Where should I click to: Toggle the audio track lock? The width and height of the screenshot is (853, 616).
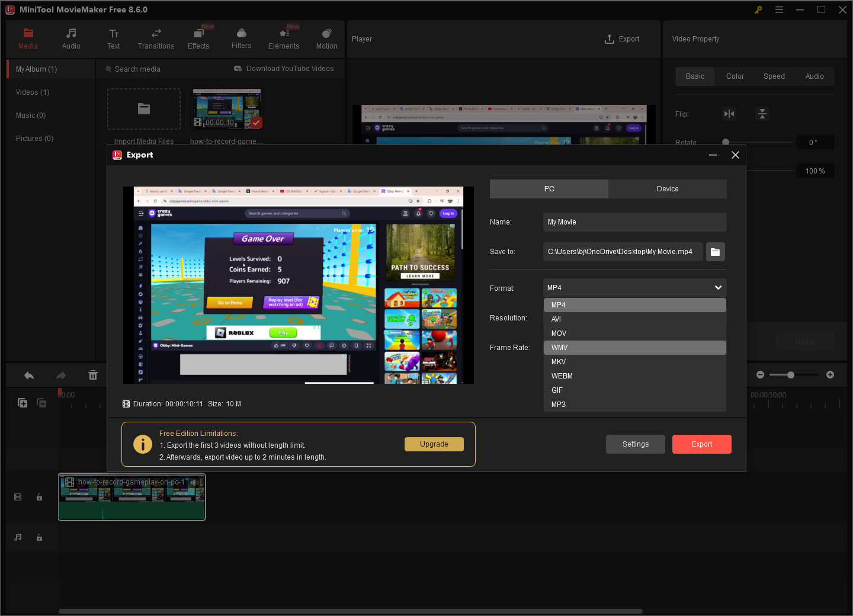coord(40,538)
